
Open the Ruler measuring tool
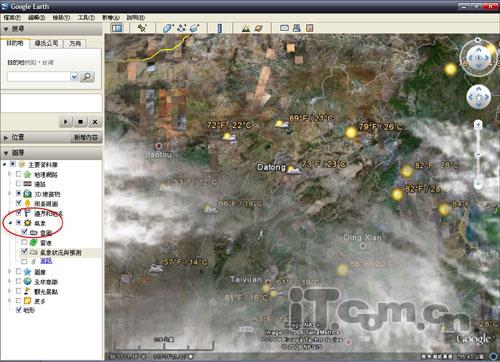pos(219,28)
